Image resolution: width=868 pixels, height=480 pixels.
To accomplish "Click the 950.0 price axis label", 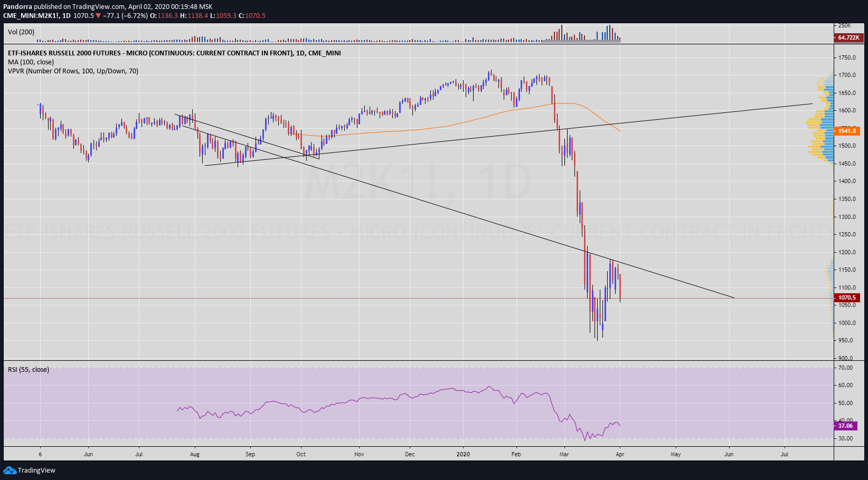I will pyautogui.click(x=845, y=341).
